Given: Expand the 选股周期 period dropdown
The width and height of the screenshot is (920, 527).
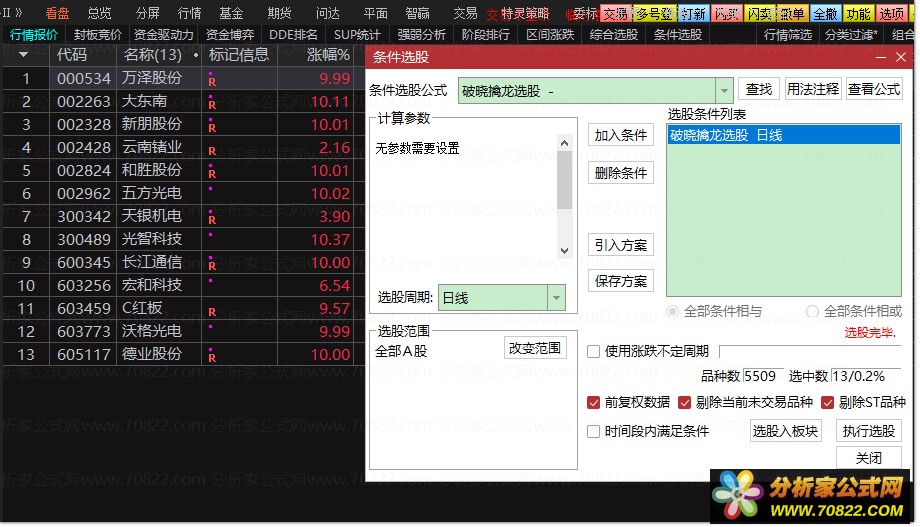Looking at the screenshot, I should 555,298.
